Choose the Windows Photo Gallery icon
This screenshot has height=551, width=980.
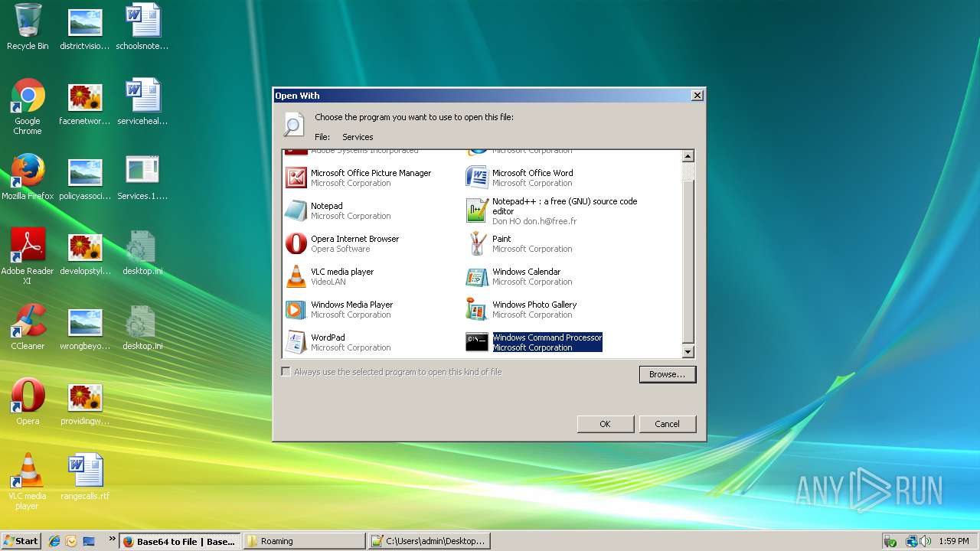click(477, 309)
